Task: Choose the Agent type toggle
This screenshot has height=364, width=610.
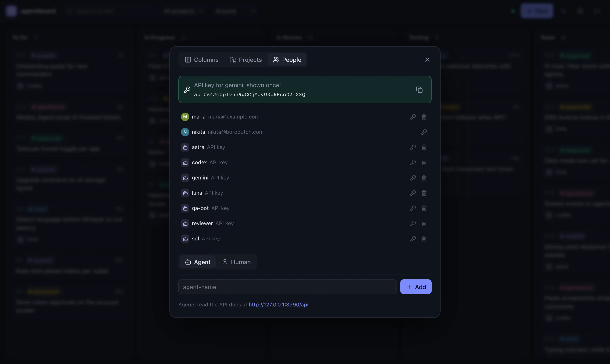Action: point(198,262)
